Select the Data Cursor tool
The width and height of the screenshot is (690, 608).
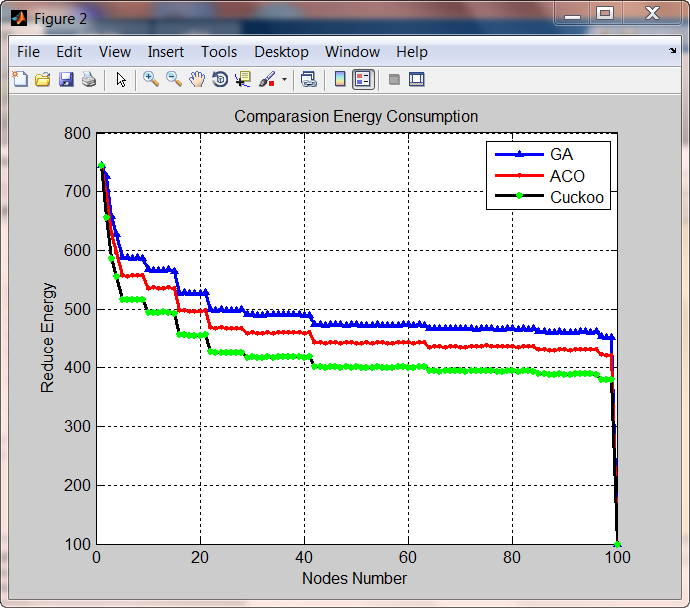(243, 80)
